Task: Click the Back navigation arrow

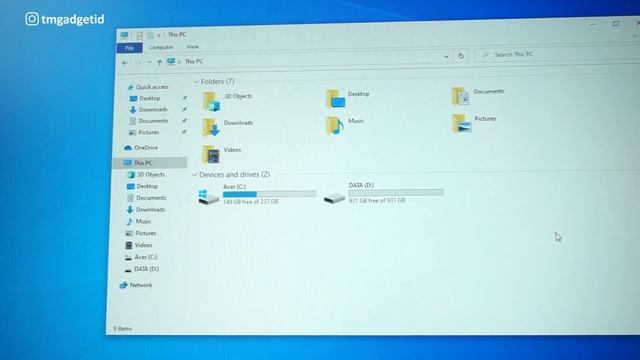Action: click(125, 63)
